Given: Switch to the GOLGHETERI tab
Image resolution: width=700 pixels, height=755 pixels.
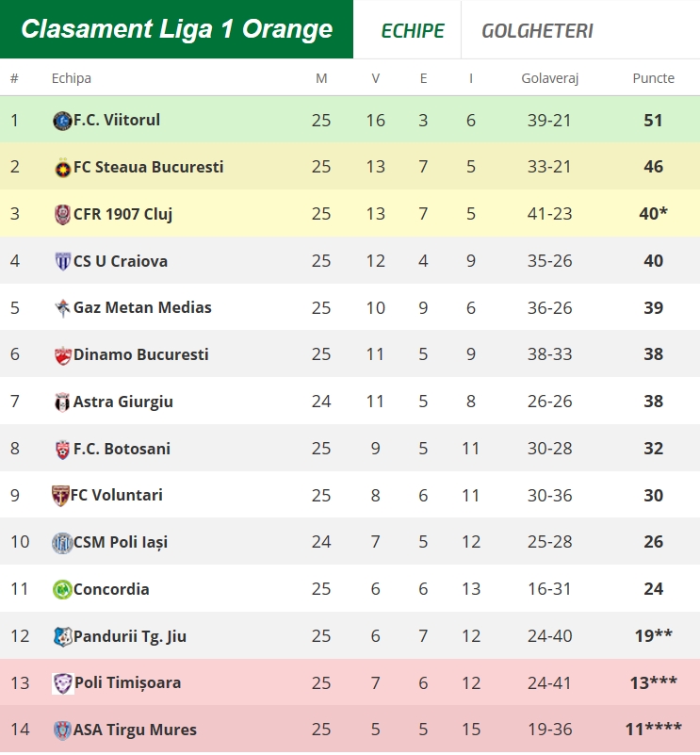Looking at the screenshot, I should pos(537,31).
